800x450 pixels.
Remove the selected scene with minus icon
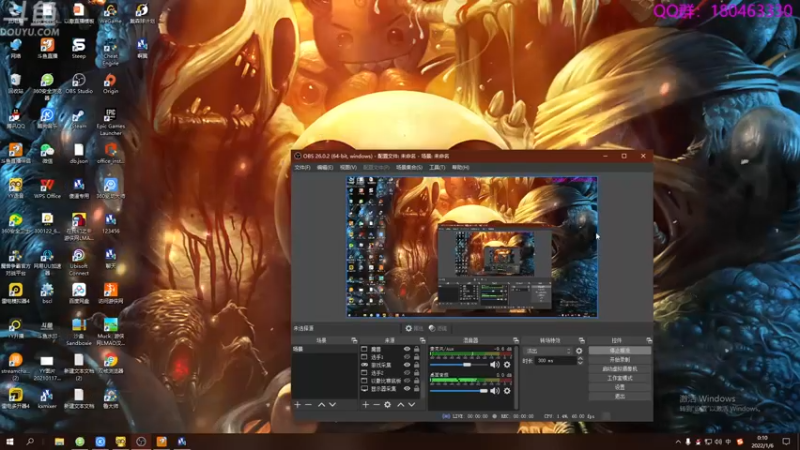tap(308, 405)
